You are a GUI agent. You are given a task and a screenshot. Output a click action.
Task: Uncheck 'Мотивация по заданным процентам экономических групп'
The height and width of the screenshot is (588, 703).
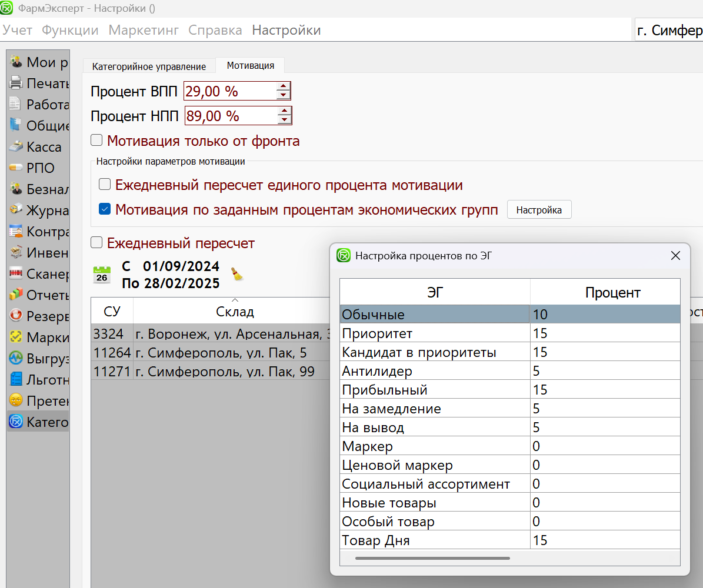(105, 209)
